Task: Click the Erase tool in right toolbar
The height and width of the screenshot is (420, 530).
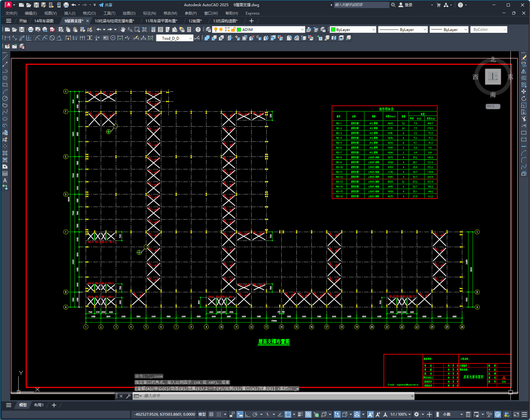Action: point(524,57)
